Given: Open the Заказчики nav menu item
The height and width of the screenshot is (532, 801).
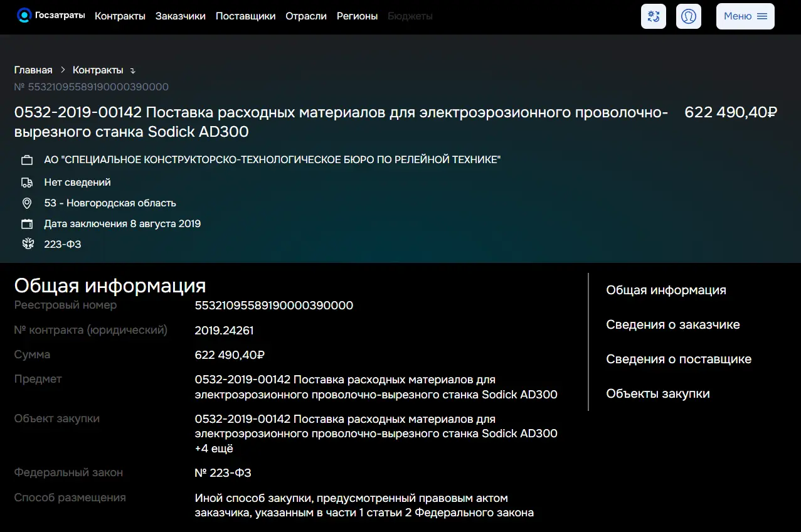Looking at the screenshot, I should [x=181, y=16].
